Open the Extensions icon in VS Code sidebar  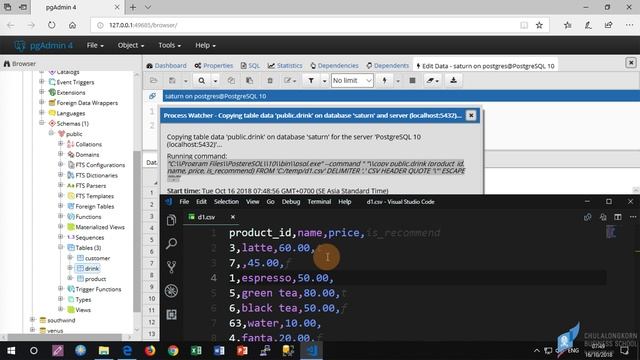[x=171, y=314]
